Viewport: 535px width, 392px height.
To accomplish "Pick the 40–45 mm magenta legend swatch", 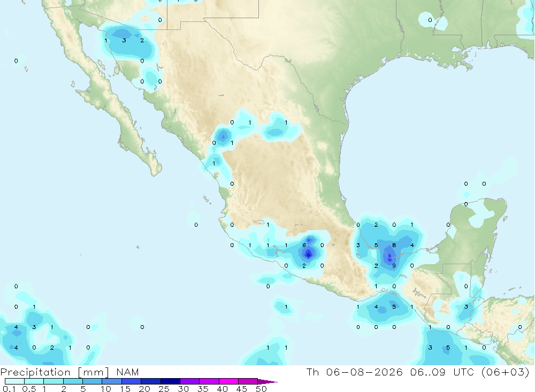I will [x=228, y=381].
